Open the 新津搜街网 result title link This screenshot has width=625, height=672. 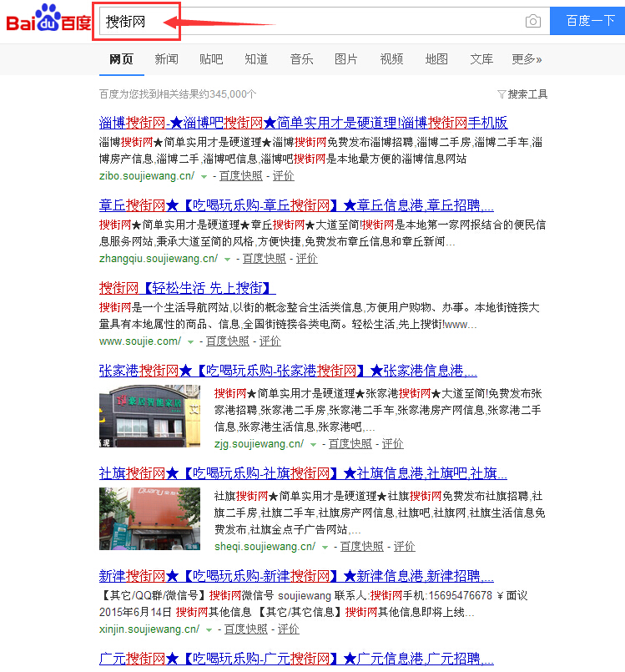coord(296,576)
